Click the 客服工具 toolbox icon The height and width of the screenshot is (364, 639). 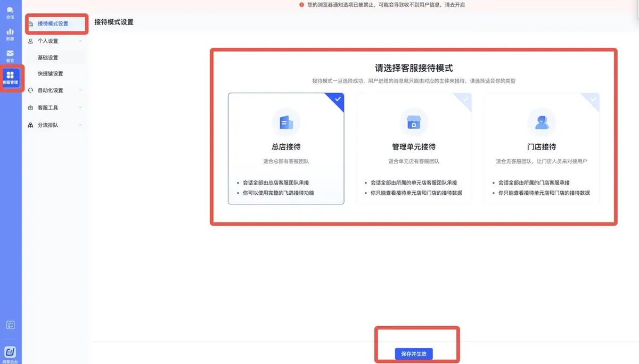[31, 107]
